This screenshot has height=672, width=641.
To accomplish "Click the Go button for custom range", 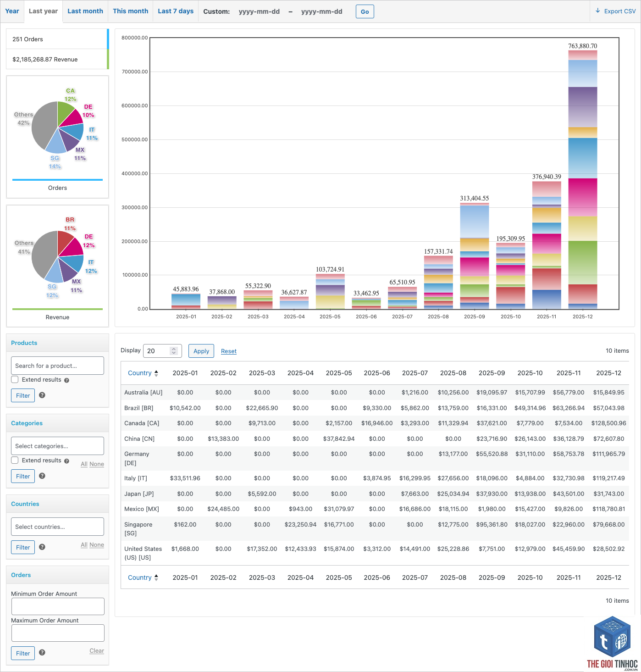I will coord(365,11).
